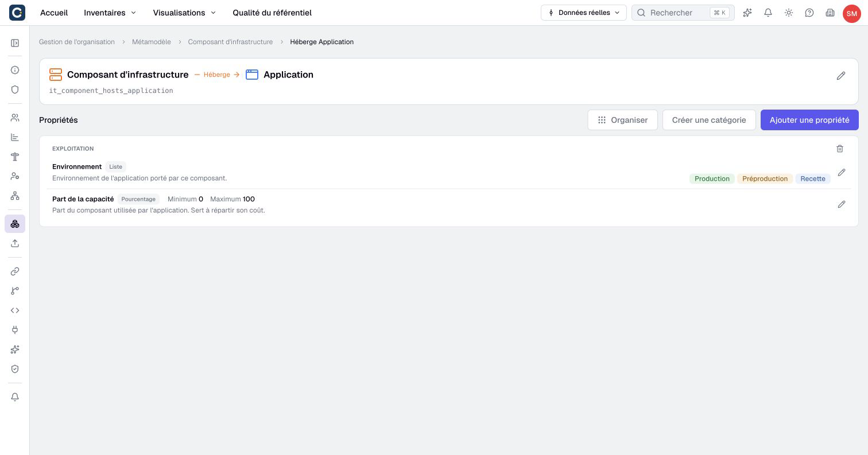Edit the Environnement property with pencil icon
This screenshot has width=868, height=455.
(842, 172)
